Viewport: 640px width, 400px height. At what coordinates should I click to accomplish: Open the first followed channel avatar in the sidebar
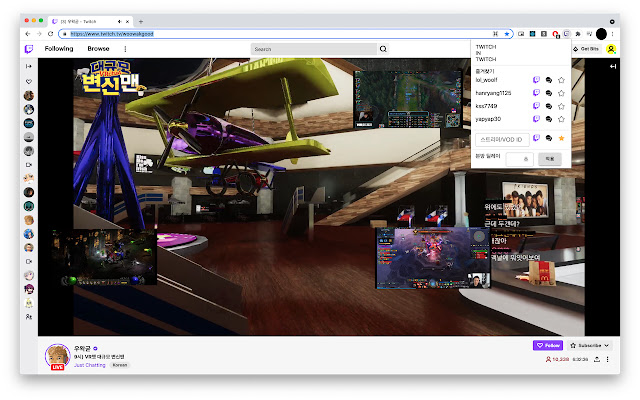29,96
